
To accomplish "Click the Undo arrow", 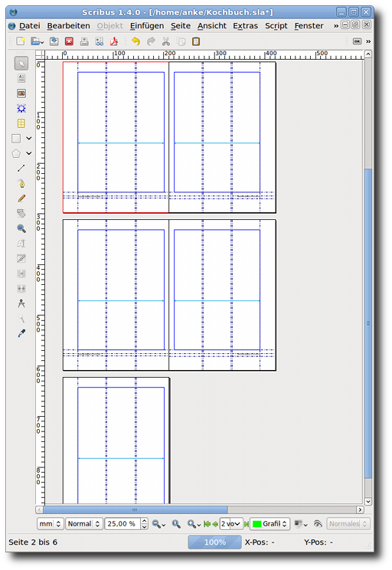I will [136, 41].
